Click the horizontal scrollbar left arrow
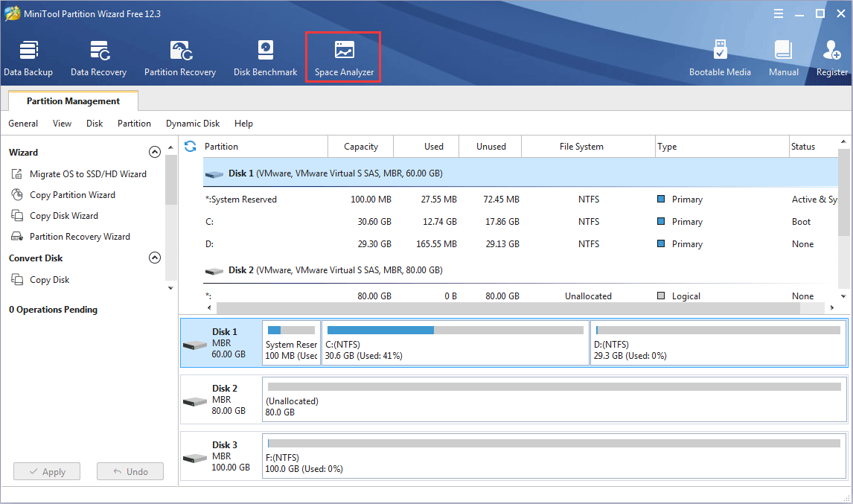Image resolution: width=853 pixels, height=504 pixels. tap(209, 308)
